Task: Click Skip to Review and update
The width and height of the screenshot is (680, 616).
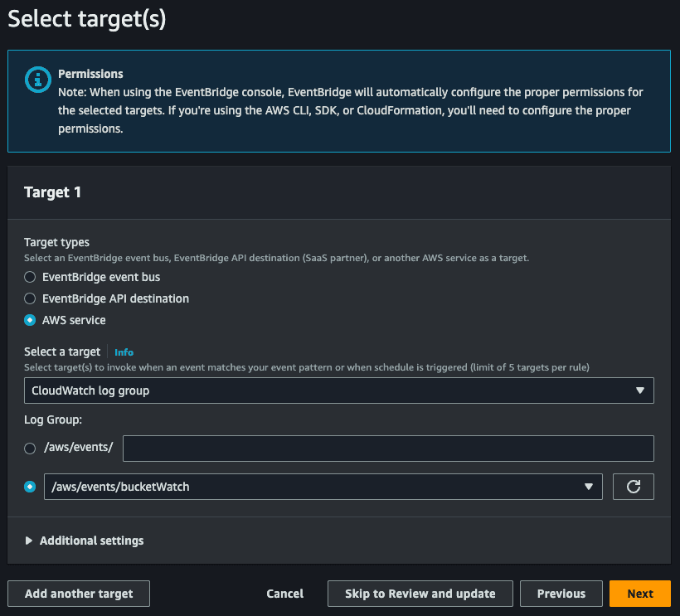Action: pyautogui.click(x=420, y=594)
